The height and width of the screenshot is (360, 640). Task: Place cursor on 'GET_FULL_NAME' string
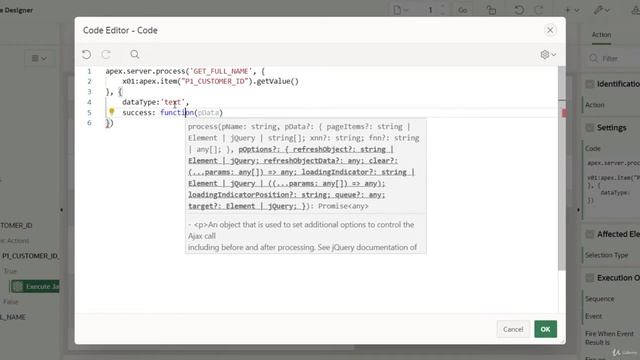220,71
